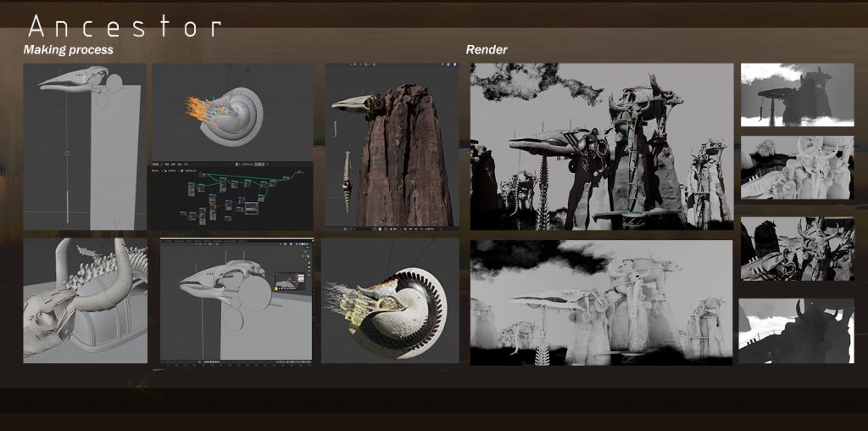The image size is (868, 431).
Task: Click the small render preview inset beside the skull
Action: pyautogui.click(x=289, y=280)
